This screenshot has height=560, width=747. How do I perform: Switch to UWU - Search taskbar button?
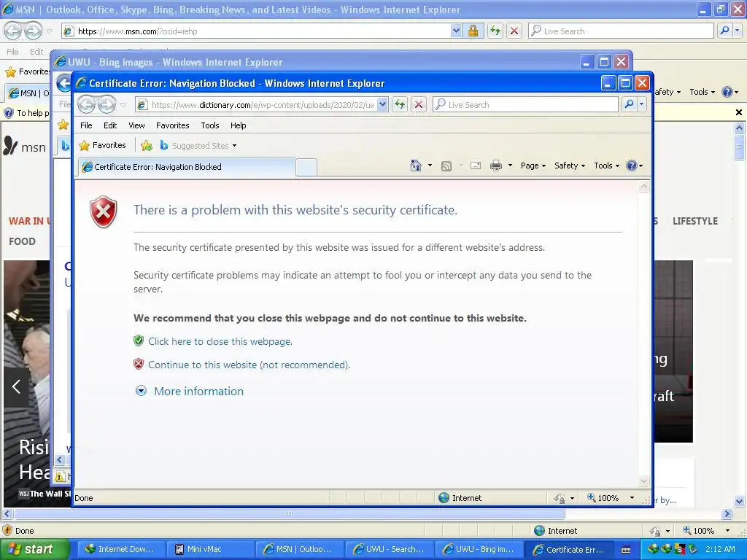390,549
